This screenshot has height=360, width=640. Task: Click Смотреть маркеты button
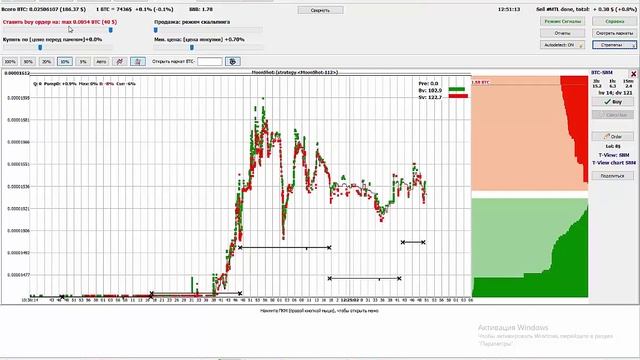point(614,33)
